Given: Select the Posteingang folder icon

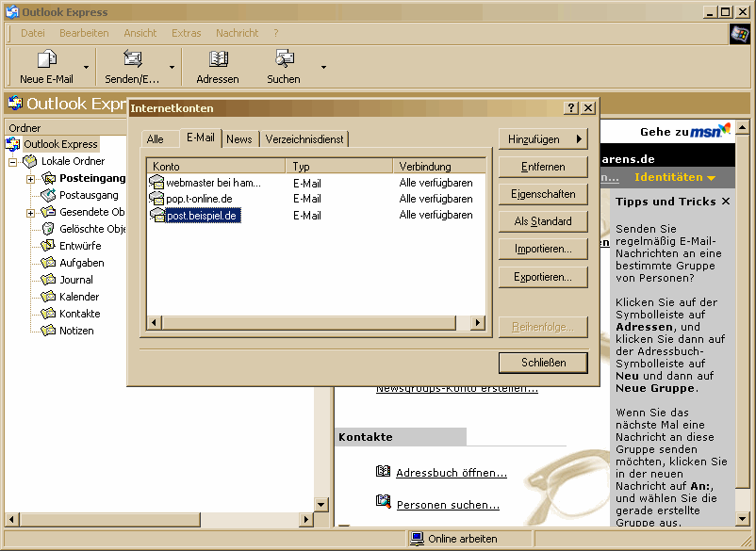Looking at the screenshot, I should click(x=48, y=178).
